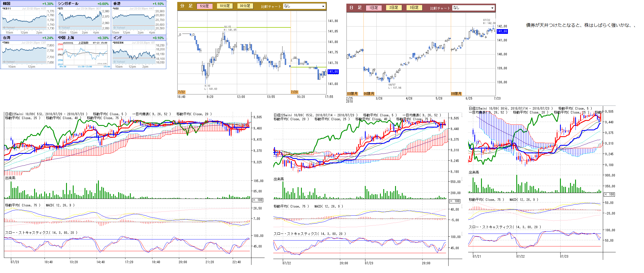The image size is (644, 273).
Task: Choose the 30分足 interval
Action: [245, 6]
